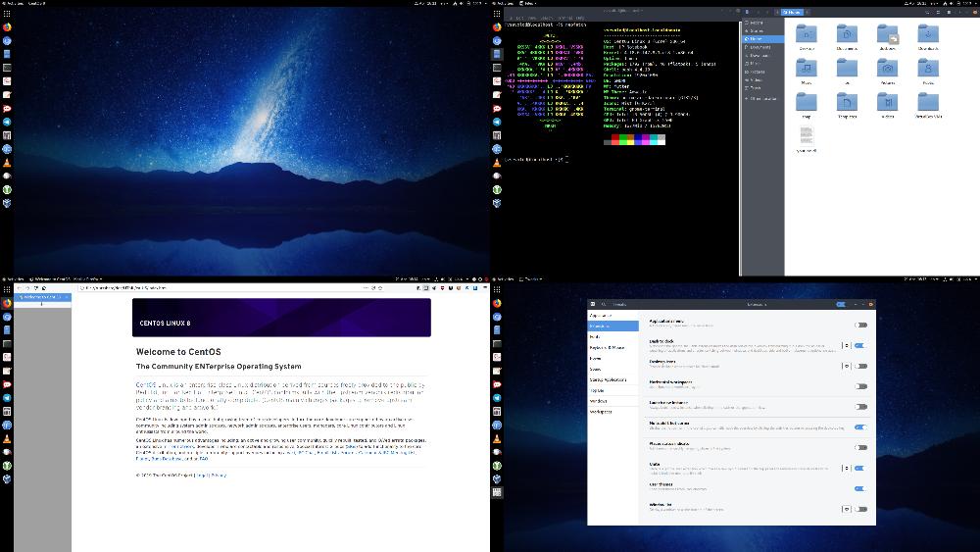
Task: Open the Files app menu in the top bar
Action: tap(530, 3)
